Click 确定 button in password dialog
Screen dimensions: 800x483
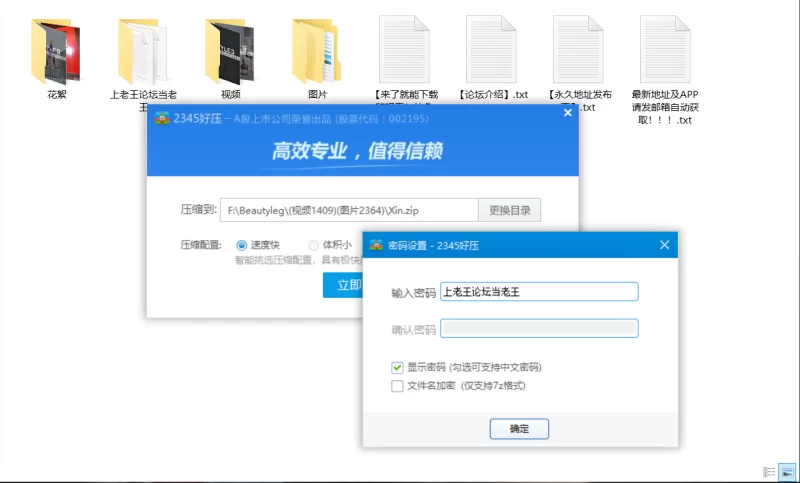tap(519, 429)
